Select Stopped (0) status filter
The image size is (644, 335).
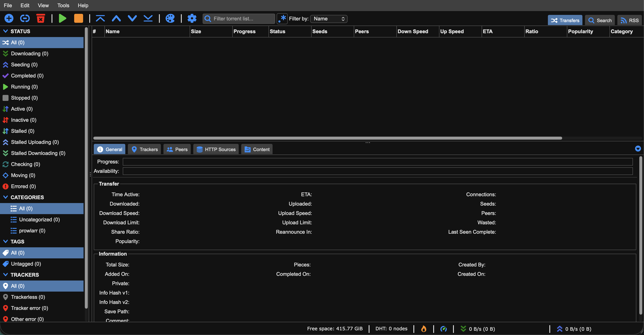pos(42,98)
